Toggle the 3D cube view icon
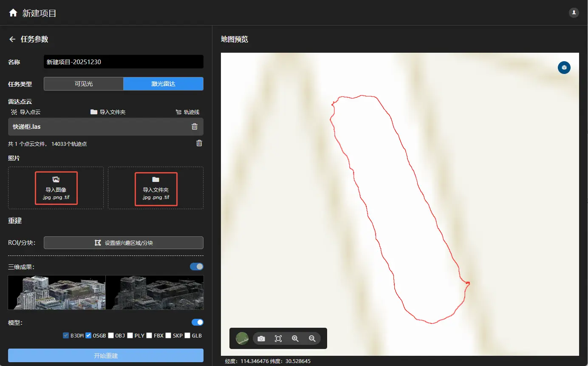Image resolution: width=588 pixels, height=366 pixels. [564, 68]
